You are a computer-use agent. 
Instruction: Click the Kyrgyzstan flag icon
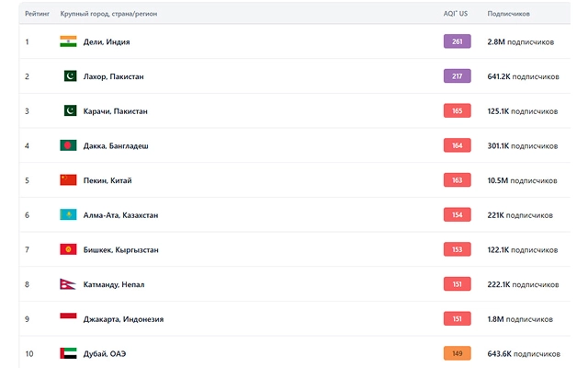pyautogui.click(x=68, y=249)
